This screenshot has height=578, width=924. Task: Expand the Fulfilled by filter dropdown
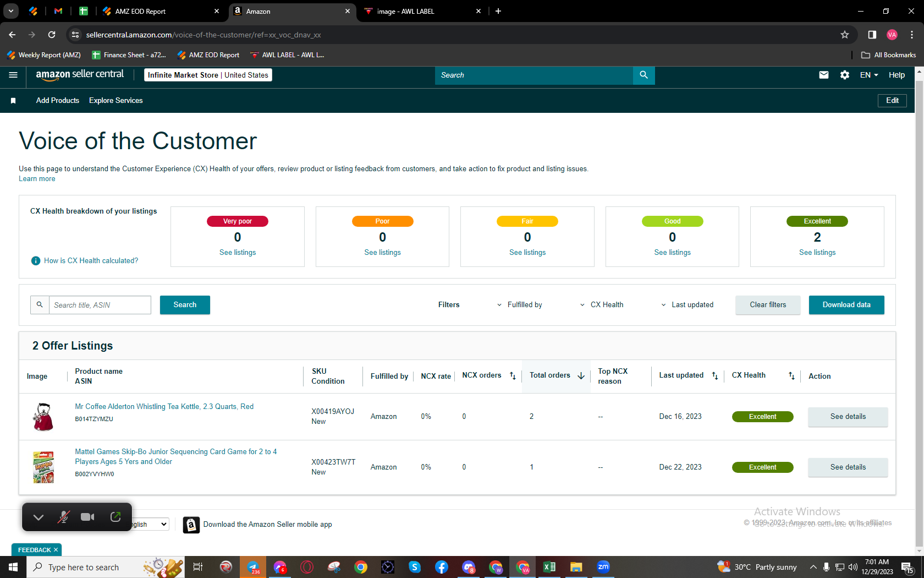tap(519, 305)
